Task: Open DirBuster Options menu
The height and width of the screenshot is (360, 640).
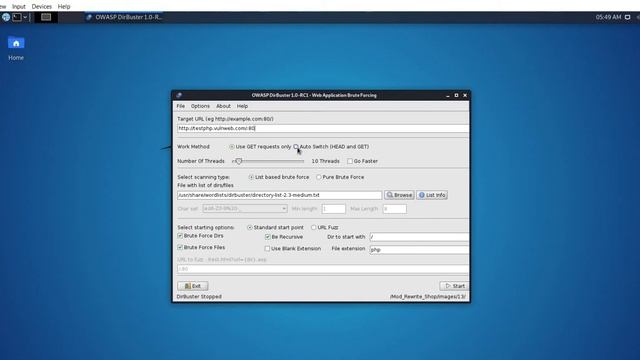Action: tap(200, 106)
